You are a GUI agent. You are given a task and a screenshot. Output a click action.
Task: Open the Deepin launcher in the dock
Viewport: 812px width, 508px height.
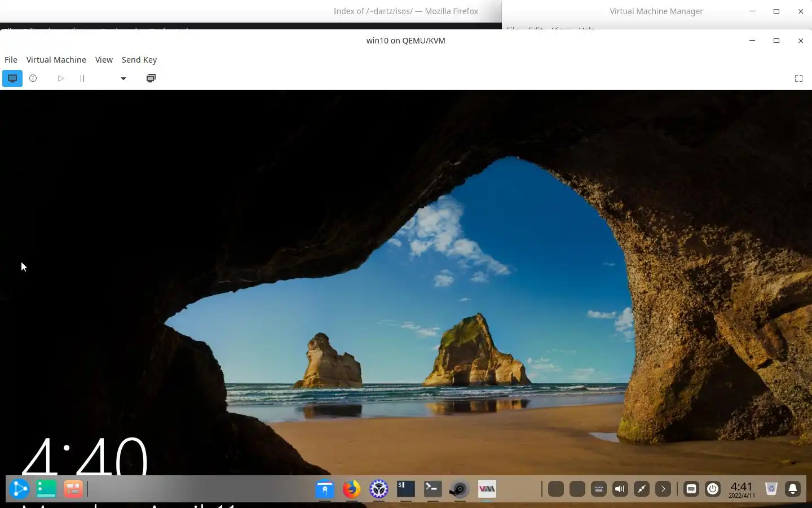[x=19, y=489]
